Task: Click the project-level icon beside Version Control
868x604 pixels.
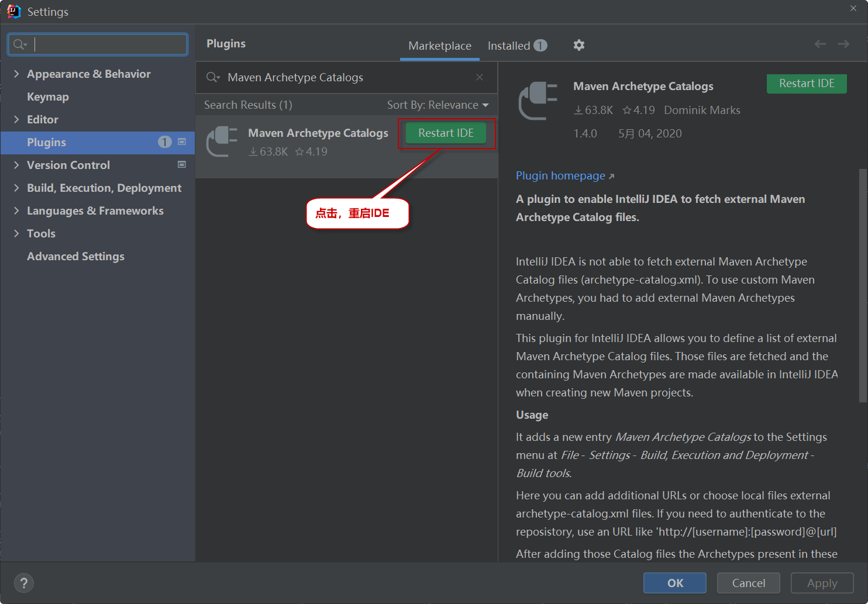Action: click(x=182, y=165)
